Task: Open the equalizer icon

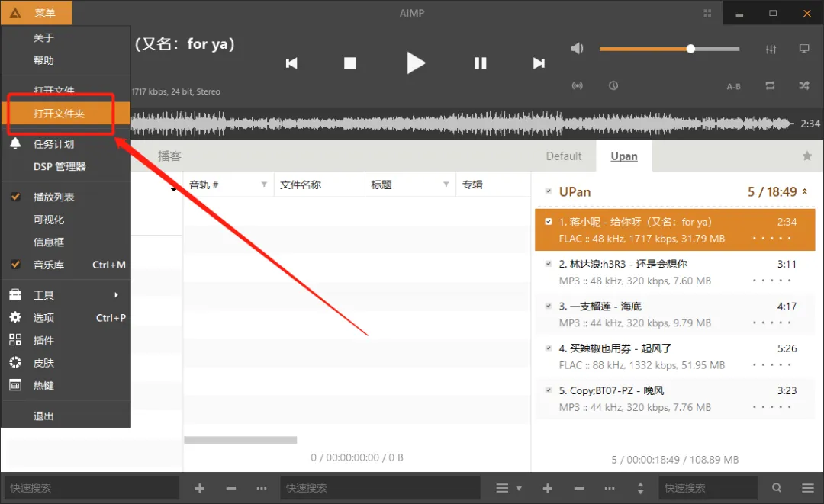Action: 771,50
